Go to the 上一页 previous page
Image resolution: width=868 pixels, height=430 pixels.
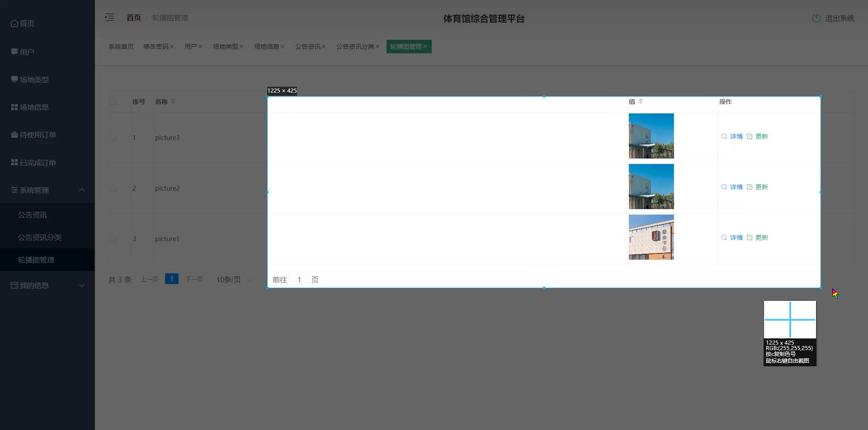(x=149, y=280)
